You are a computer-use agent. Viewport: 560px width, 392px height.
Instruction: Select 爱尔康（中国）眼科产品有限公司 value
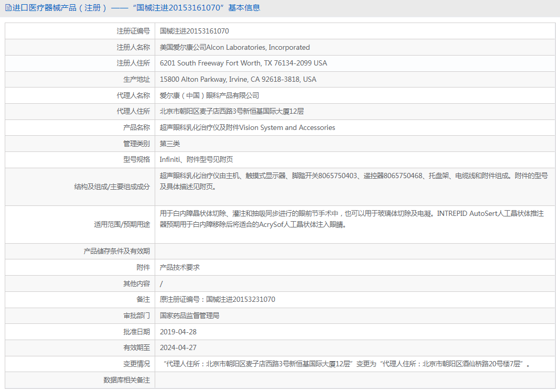click(209, 95)
